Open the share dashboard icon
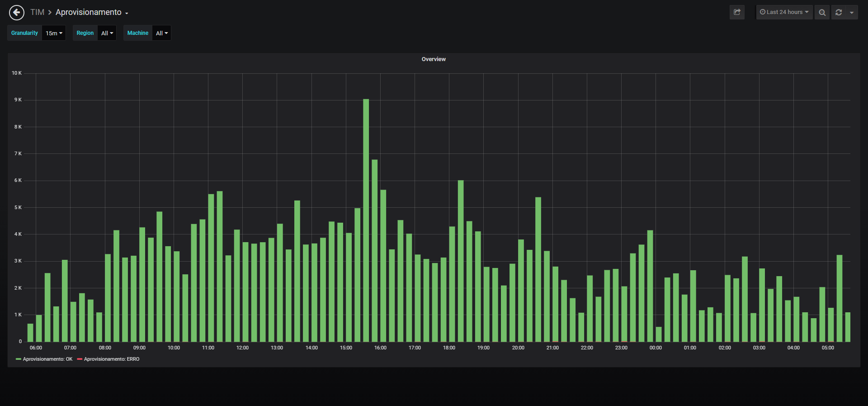 pyautogui.click(x=737, y=12)
